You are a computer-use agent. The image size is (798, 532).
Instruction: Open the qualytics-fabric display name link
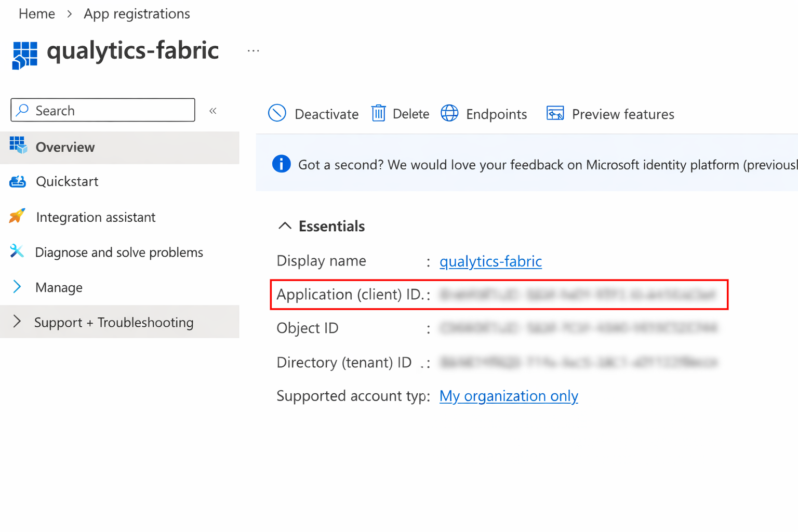pyautogui.click(x=490, y=261)
